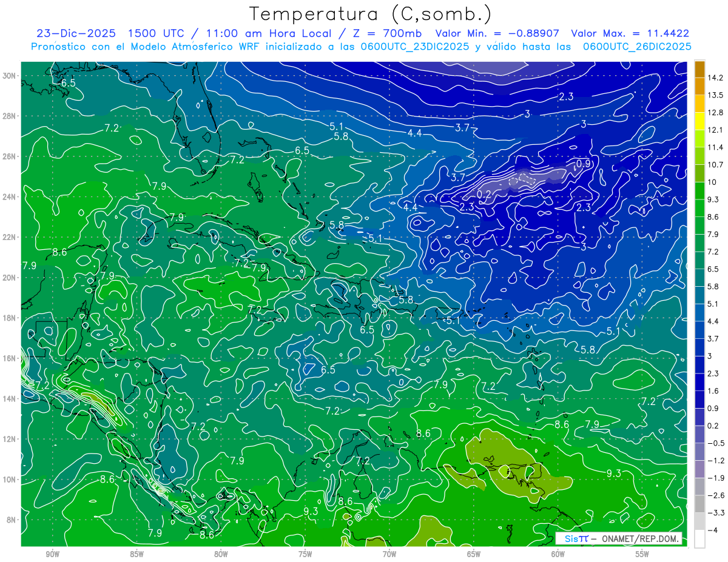Click the "10.7" color scale label
728x562 pixels.
(x=716, y=165)
